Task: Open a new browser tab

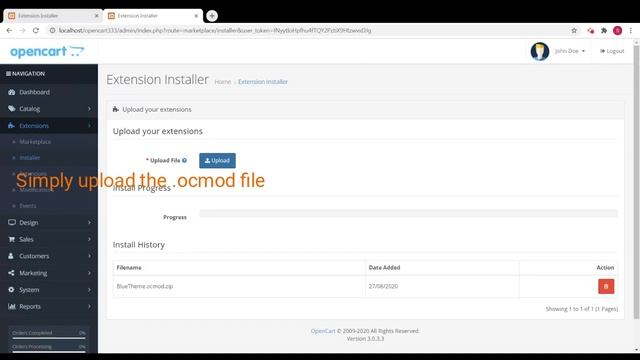Action: click(212, 16)
